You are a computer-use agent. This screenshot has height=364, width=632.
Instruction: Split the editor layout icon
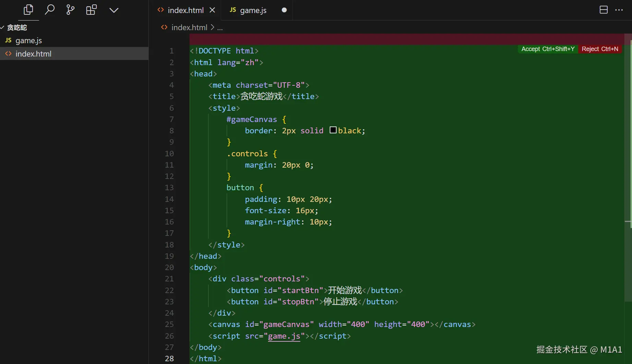[x=604, y=10]
